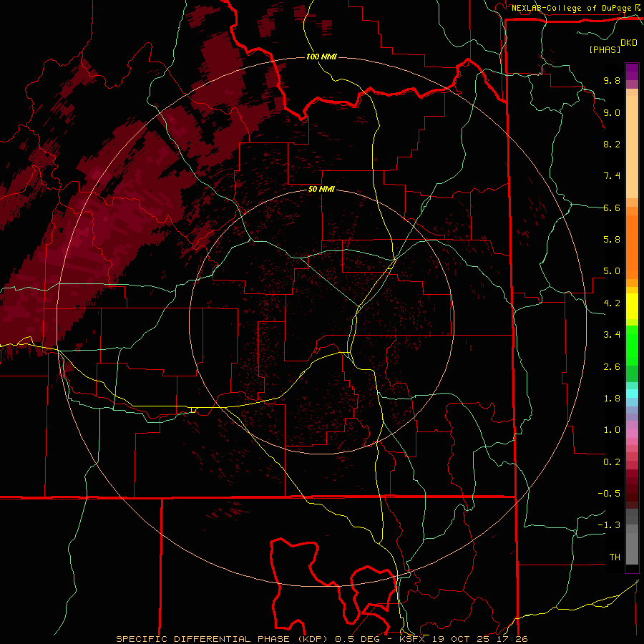Pick the cyan segment of color bar
644x644 pixels.
pyautogui.click(x=632, y=394)
